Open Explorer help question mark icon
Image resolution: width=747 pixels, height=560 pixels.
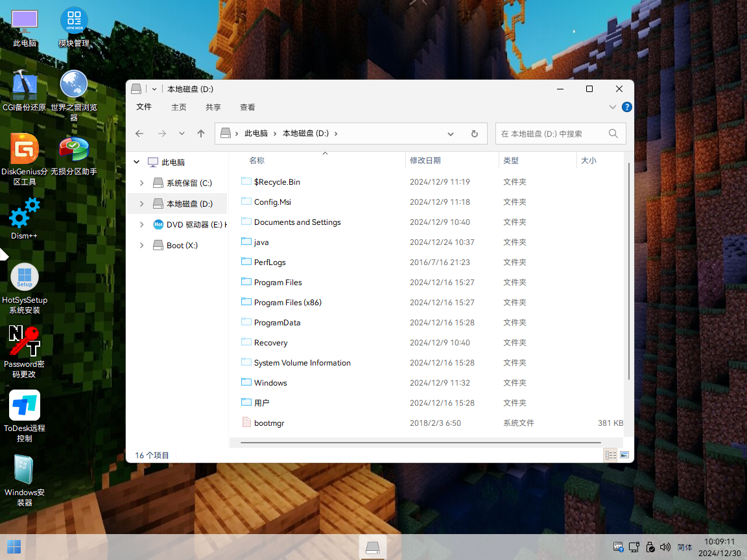pos(627,107)
